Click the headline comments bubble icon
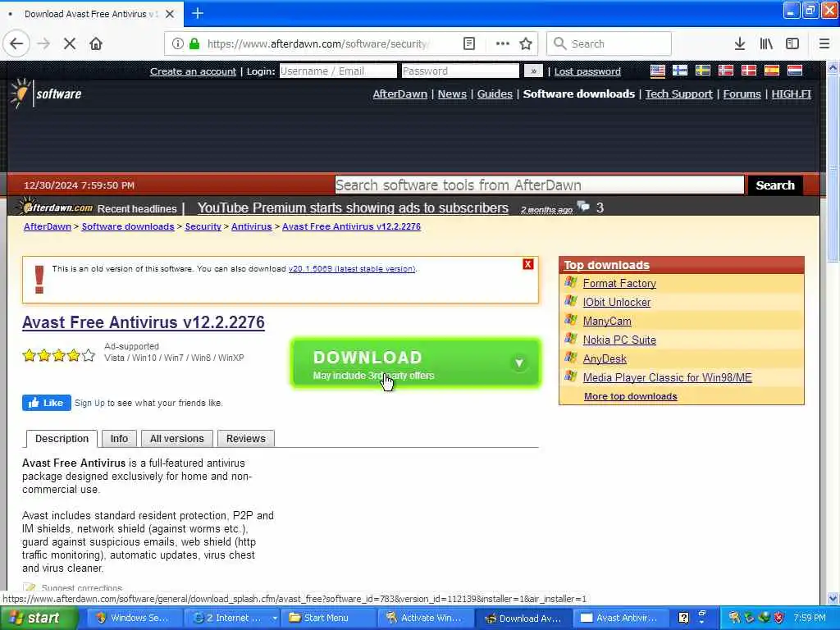The image size is (840, 630). (583, 207)
